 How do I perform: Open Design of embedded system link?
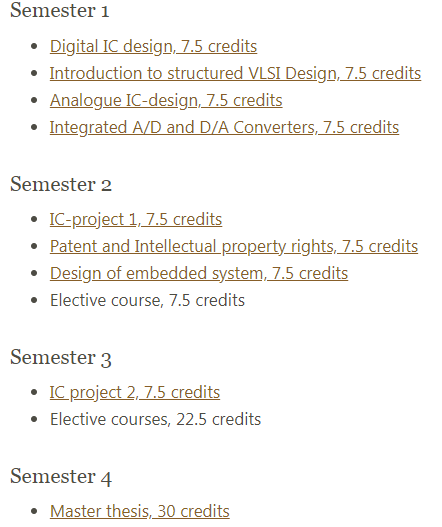[199, 273]
